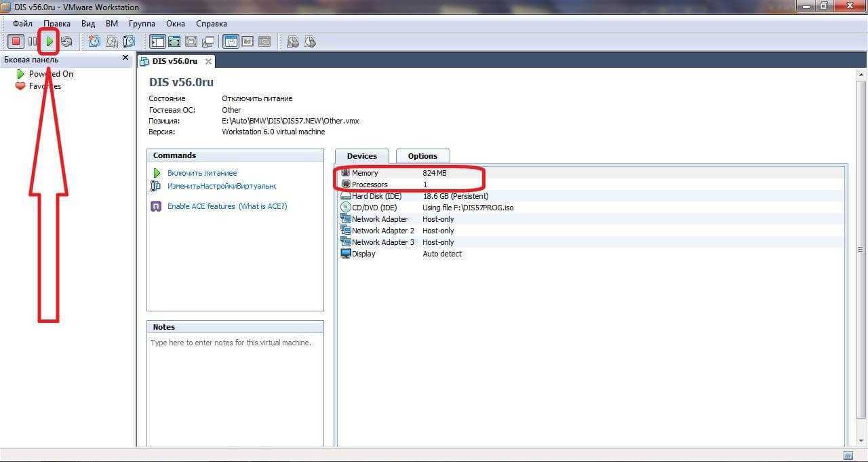The height and width of the screenshot is (462, 868).
Task: Open the Snapshot Manager toolbar icon
Action: [129, 42]
